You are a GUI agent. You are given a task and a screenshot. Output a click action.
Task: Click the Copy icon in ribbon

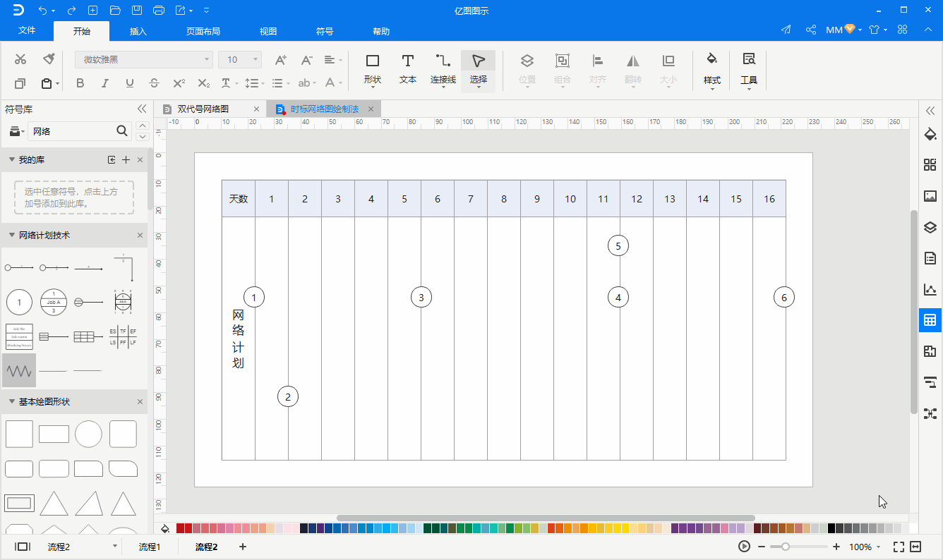click(20, 83)
